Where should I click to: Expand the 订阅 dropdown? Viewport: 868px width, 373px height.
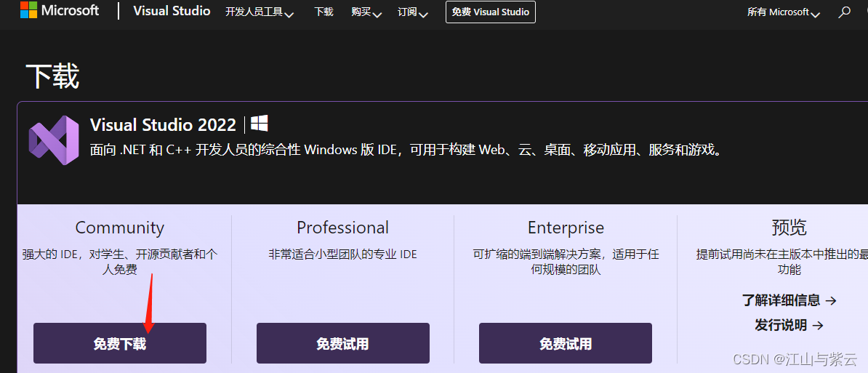coord(413,12)
